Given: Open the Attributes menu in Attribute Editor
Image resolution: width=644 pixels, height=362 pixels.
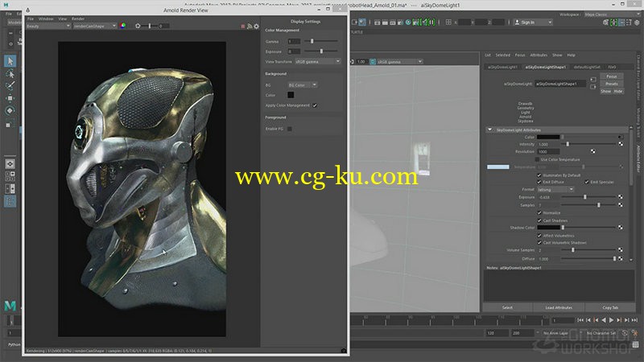Looking at the screenshot, I should point(539,55).
